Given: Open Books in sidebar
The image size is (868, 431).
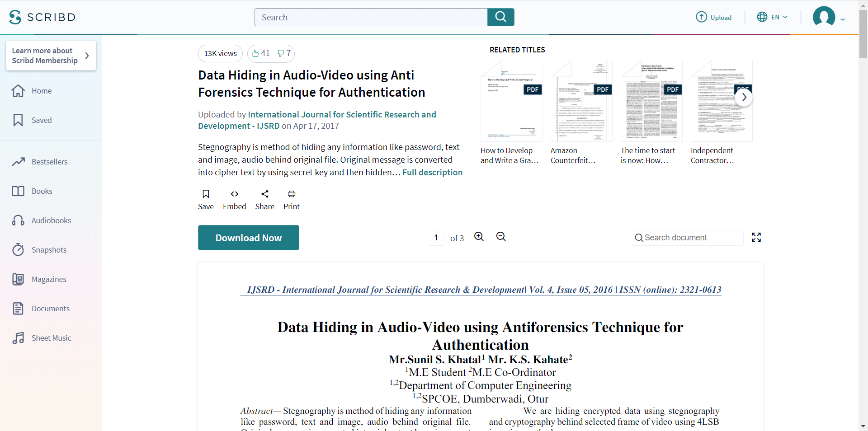Looking at the screenshot, I should 32,191.
